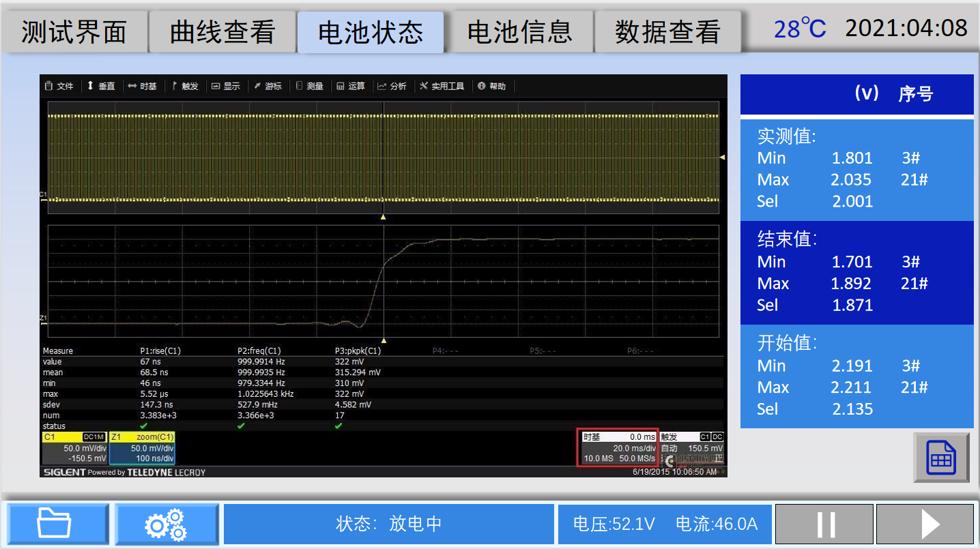
Task: Open the 曲线查看 tab
Action: pyautogui.click(x=222, y=32)
